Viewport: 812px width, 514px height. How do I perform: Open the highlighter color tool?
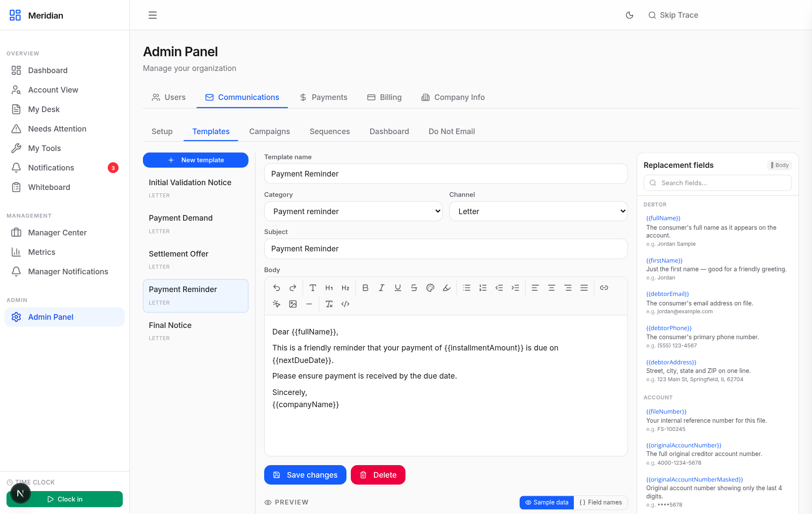coord(446,288)
